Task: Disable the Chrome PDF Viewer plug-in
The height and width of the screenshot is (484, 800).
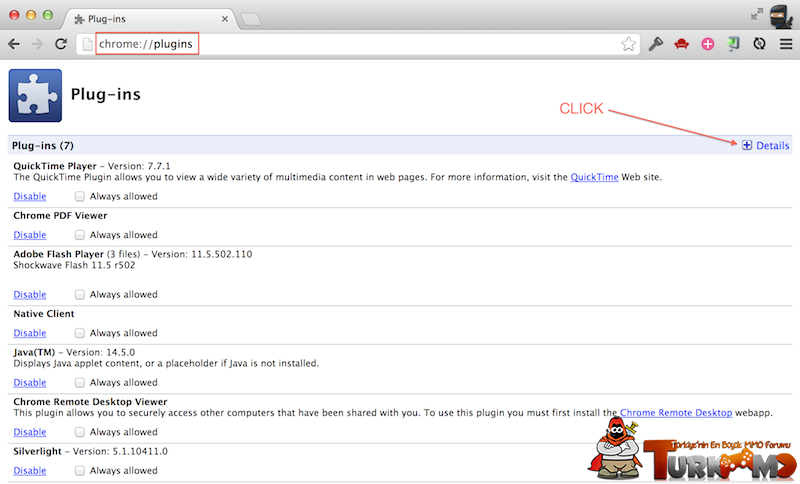Action: point(30,235)
